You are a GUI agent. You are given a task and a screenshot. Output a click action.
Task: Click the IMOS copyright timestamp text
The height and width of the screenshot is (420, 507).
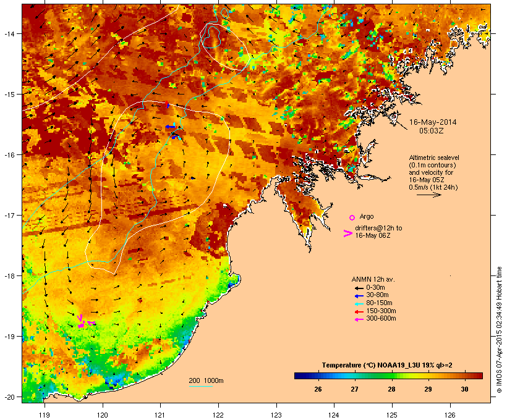click(499, 330)
